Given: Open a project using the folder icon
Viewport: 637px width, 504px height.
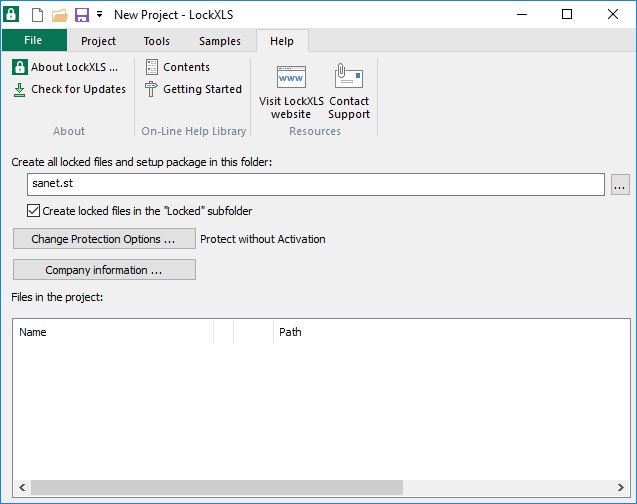Looking at the screenshot, I should [x=60, y=15].
